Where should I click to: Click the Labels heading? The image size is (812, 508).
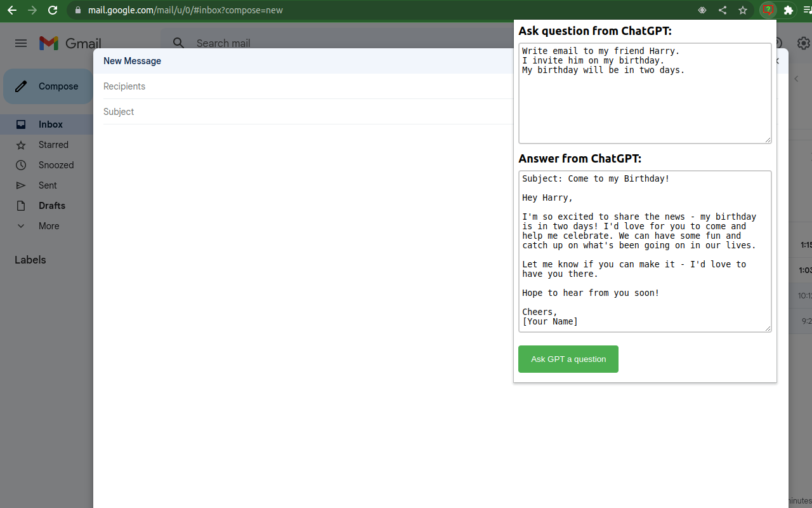coord(30,260)
